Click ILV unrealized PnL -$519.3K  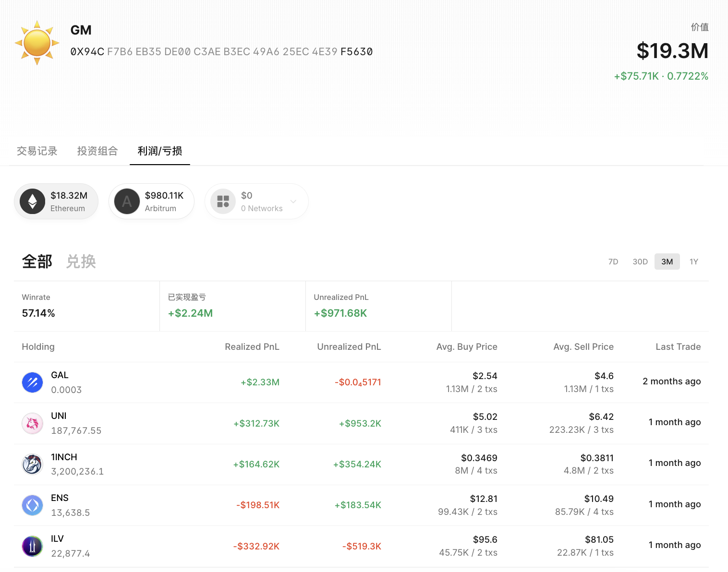coord(362,546)
